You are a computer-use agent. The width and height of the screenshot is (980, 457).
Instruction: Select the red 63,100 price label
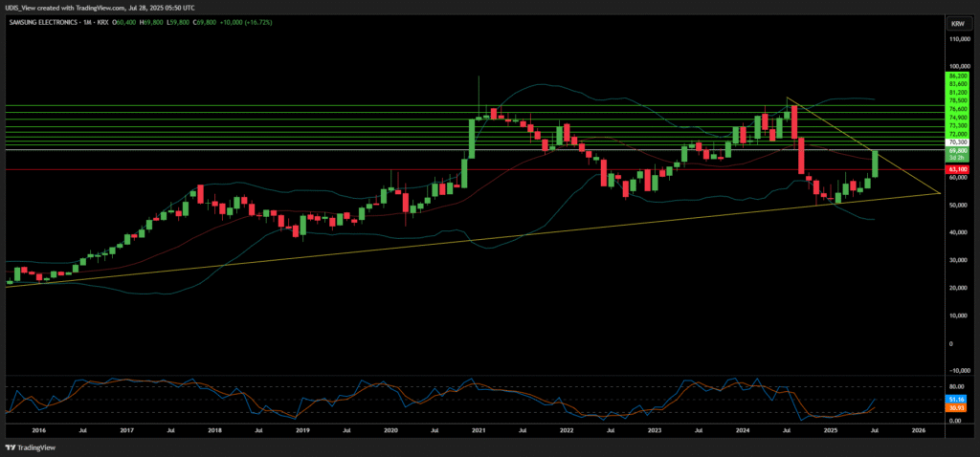957,168
